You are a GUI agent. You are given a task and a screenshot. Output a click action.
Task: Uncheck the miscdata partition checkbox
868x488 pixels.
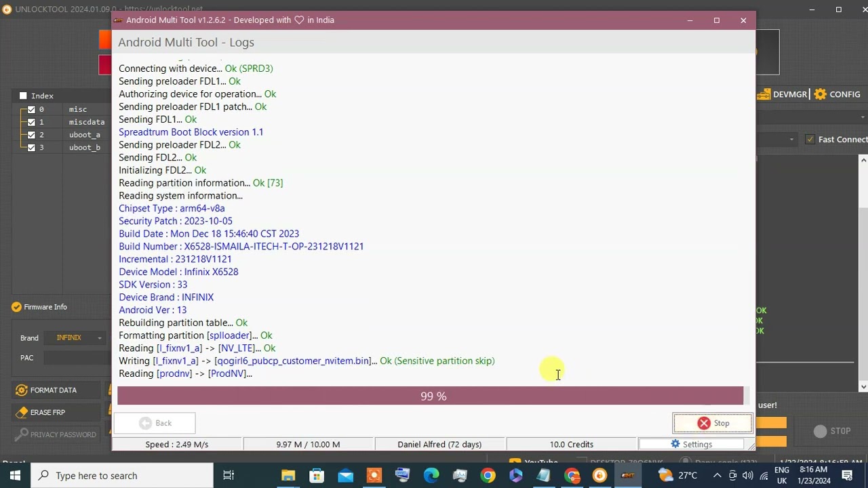[31, 122]
